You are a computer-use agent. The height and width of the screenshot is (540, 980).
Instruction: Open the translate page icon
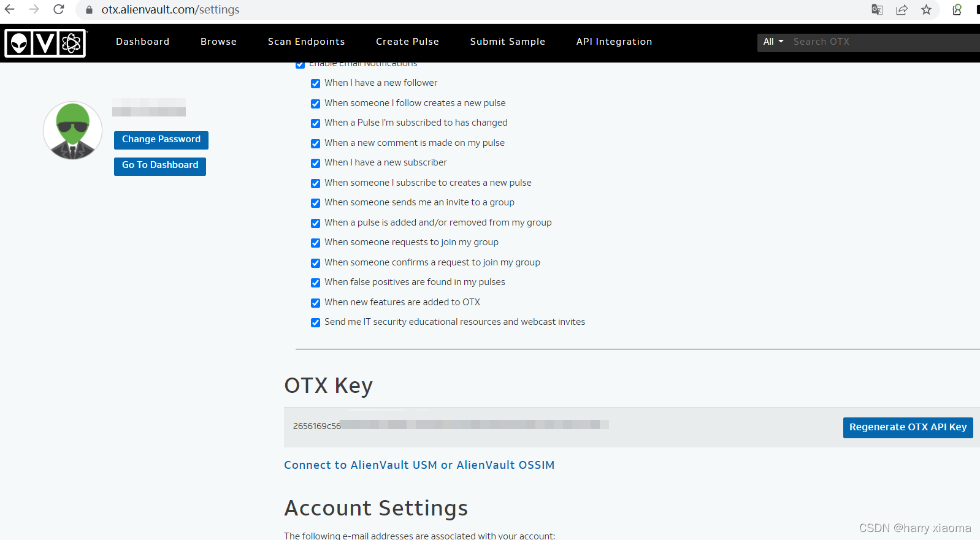[877, 9]
